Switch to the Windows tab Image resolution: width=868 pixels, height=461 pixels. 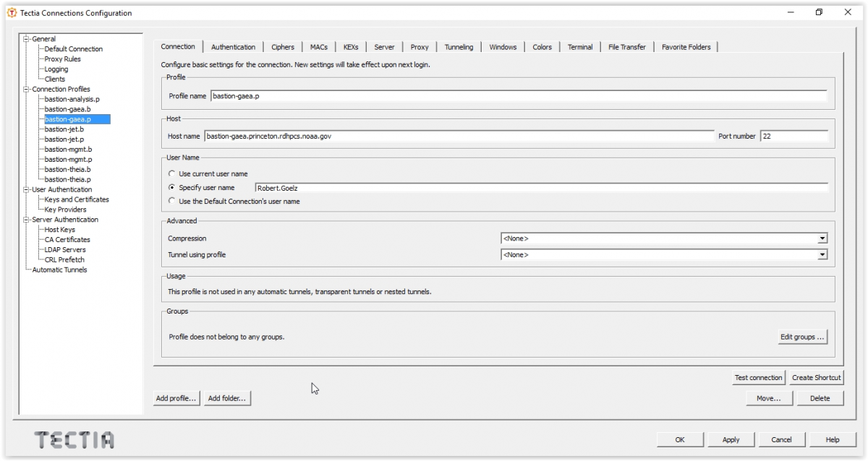point(503,47)
